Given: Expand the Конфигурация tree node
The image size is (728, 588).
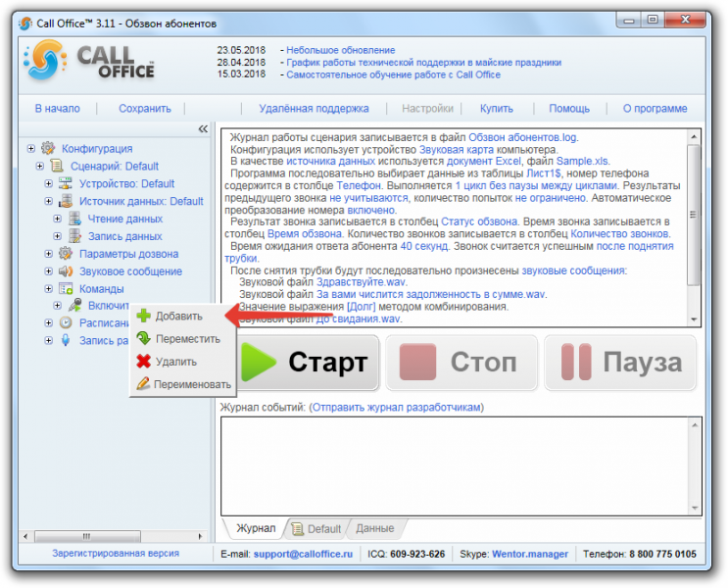Looking at the screenshot, I should point(31,149).
